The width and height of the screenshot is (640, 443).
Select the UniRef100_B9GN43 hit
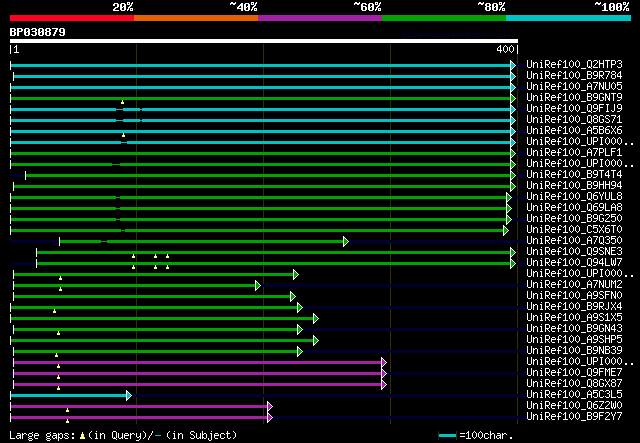(x=574, y=329)
